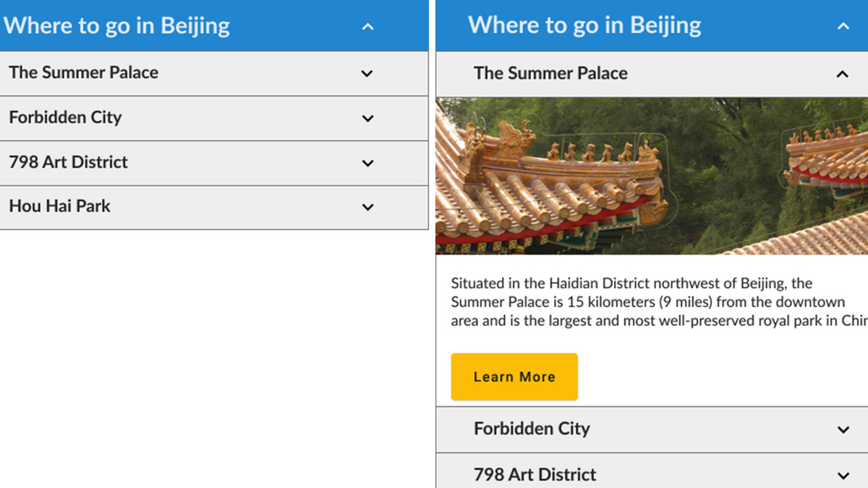The height and width of the screenshot is (488, 868).
Task: Expand 798 Art District chevron in left panel
Action: tap(367, 163)
